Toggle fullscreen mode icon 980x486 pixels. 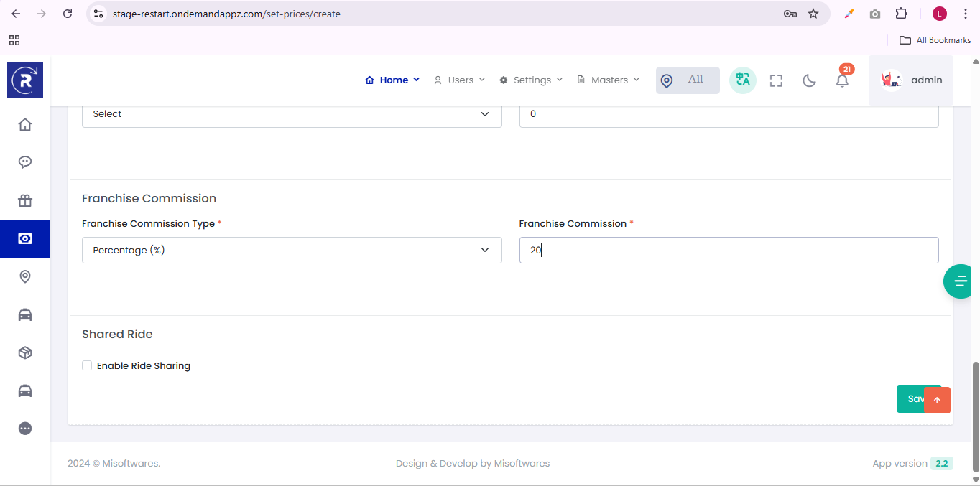coord(776,80)
